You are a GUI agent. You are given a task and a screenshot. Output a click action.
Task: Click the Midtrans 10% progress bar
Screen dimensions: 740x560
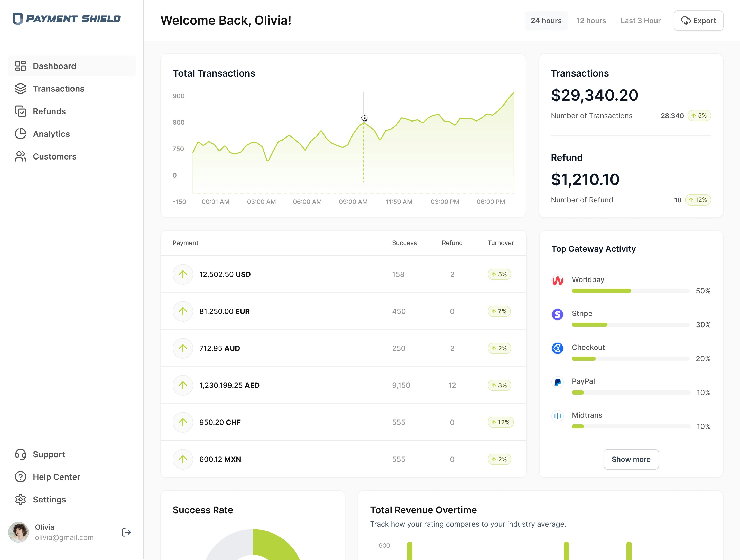631,426
